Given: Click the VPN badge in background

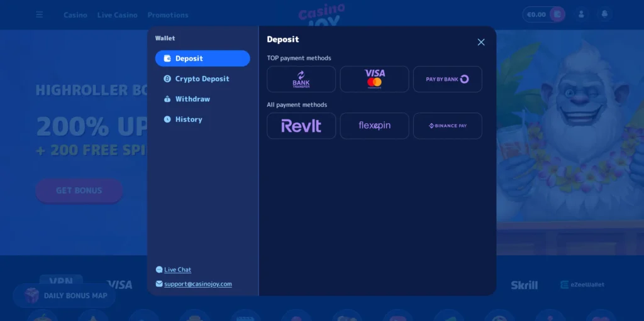Looking at the screenshot, I should (x=61, y=280).
